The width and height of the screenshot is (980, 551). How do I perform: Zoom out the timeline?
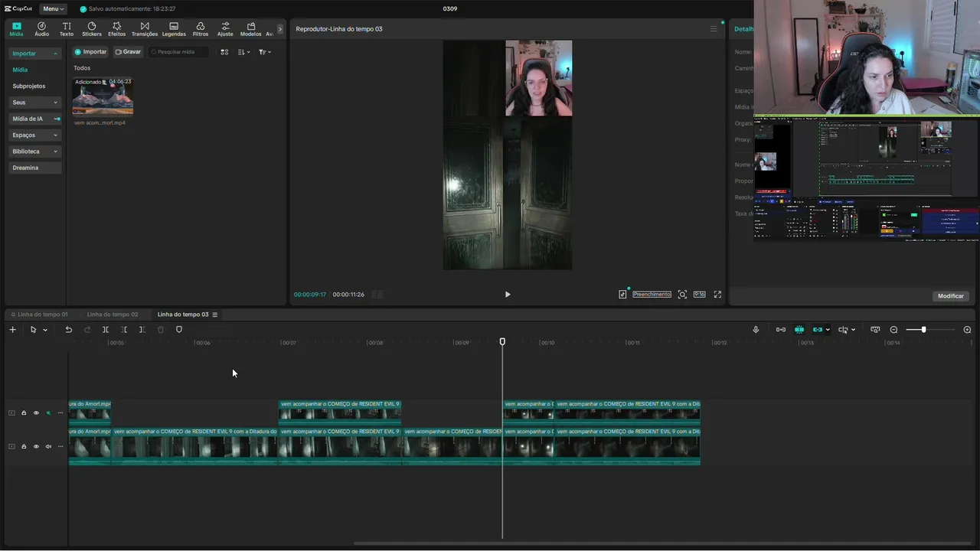coord(893,330)
